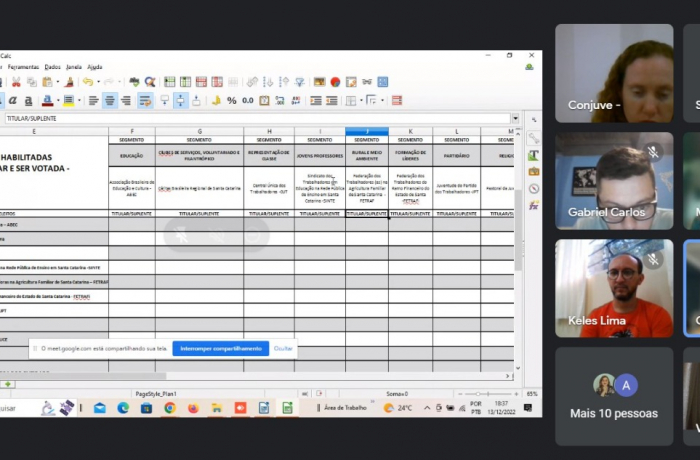Expand the formula bar dropdown arrow

[515, 118]
